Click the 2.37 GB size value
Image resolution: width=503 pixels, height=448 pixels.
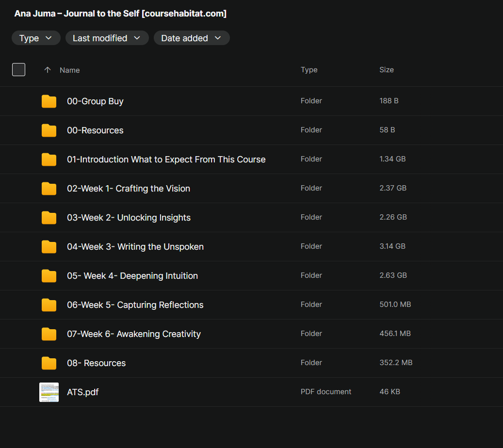pos(393,188)
